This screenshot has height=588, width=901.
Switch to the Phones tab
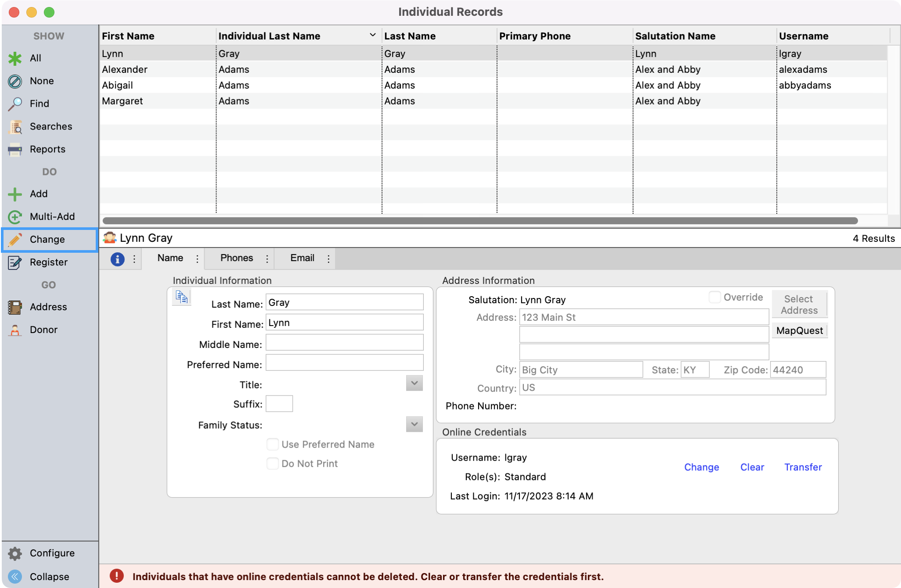(x=237, y=258)
